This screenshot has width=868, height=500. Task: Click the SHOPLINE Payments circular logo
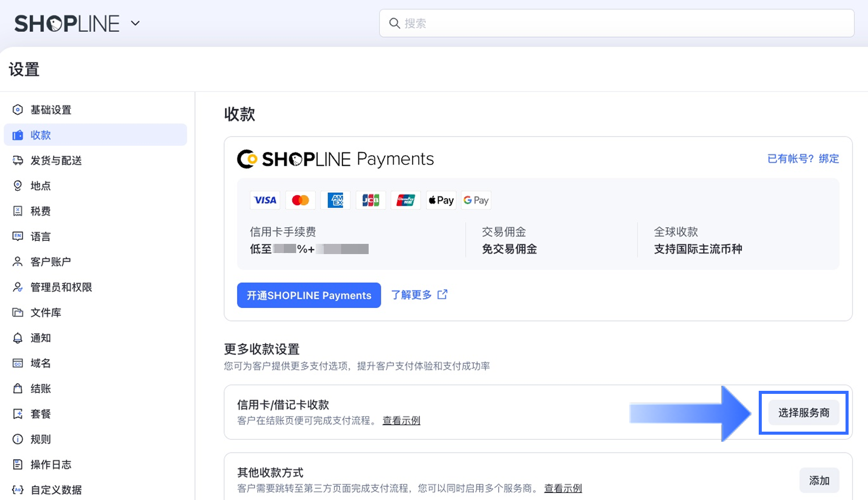[247, 159]
